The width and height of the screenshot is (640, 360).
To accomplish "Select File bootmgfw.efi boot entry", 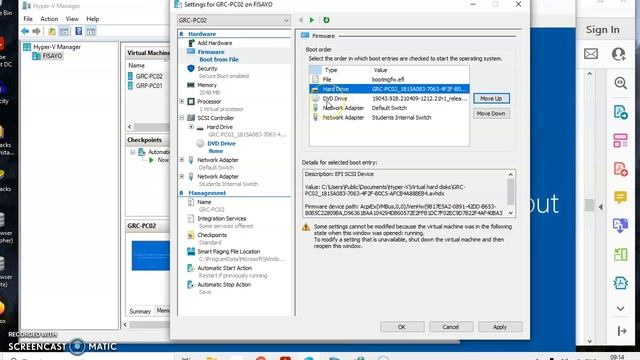I will [x=389, y=80].
